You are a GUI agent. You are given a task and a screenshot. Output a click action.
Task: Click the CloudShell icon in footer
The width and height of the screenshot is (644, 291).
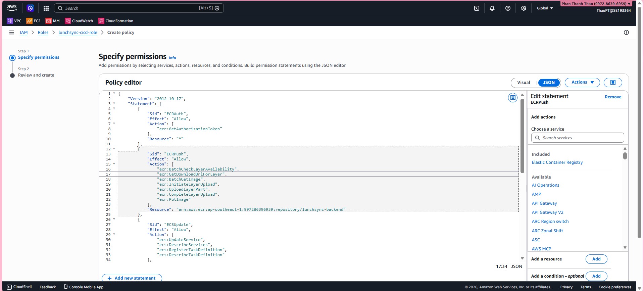(x=9, y=287)
